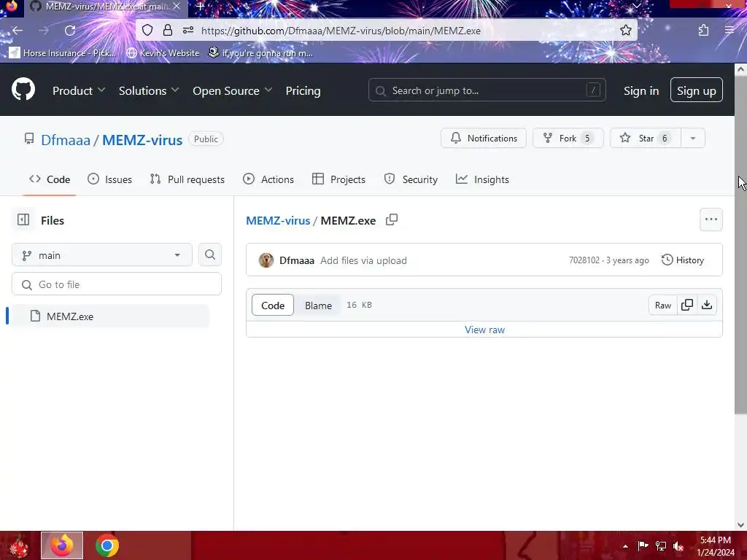
Task: Open the Chrome taskbar icon
Action: [x=107, y=545]
